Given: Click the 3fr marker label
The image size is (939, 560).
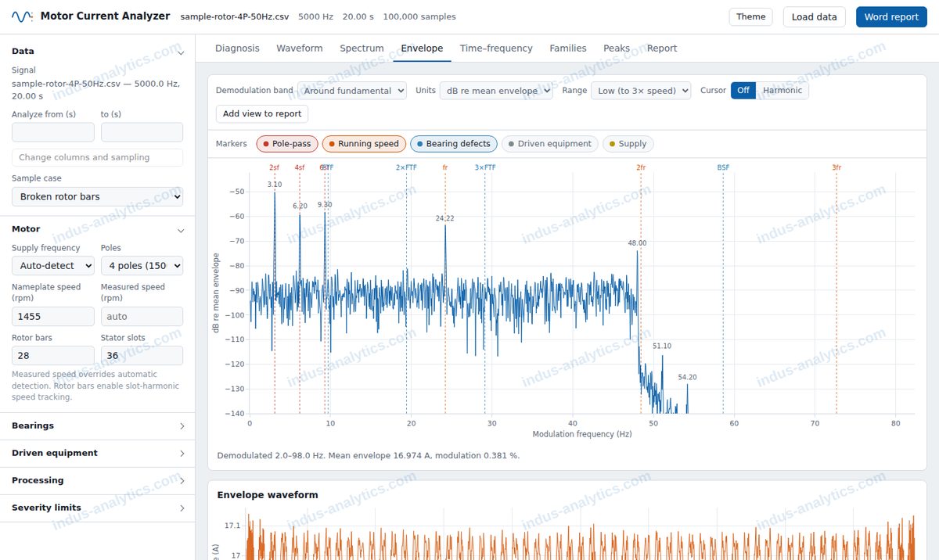Looking at the screenshot, I should (x=836, y=167).
